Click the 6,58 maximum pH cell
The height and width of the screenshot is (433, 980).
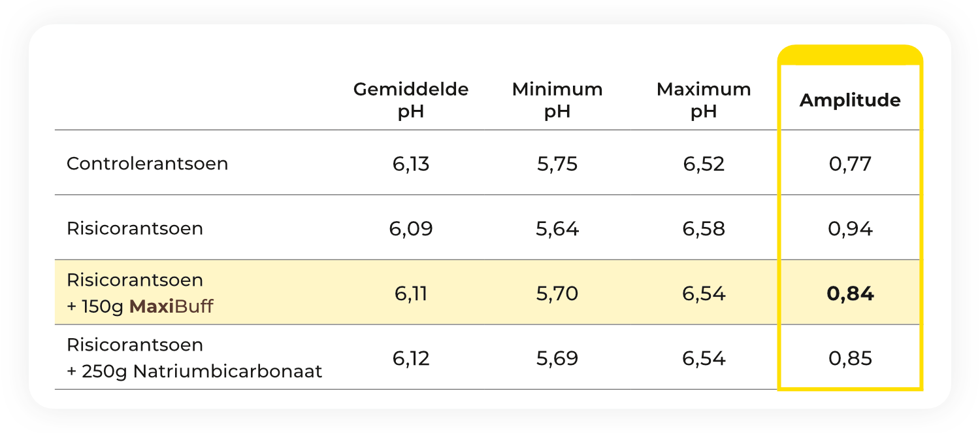tap(704, 229)
